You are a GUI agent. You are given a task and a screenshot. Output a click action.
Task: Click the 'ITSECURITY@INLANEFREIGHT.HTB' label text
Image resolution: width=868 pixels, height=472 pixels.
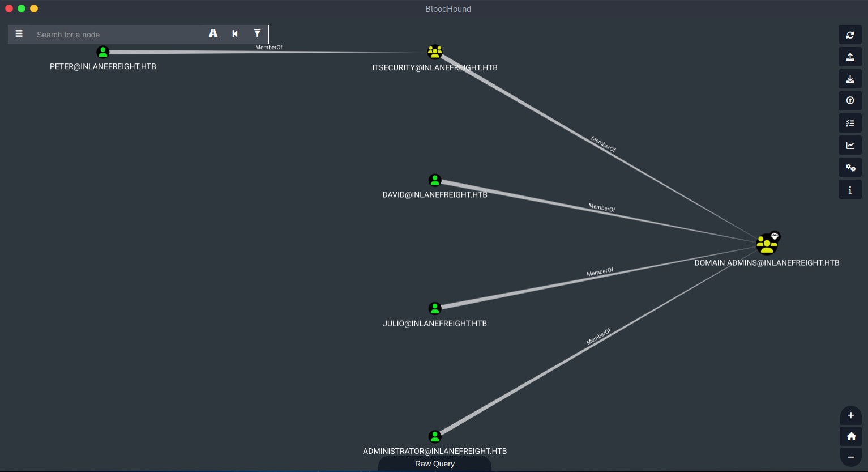tap(435, 67)
